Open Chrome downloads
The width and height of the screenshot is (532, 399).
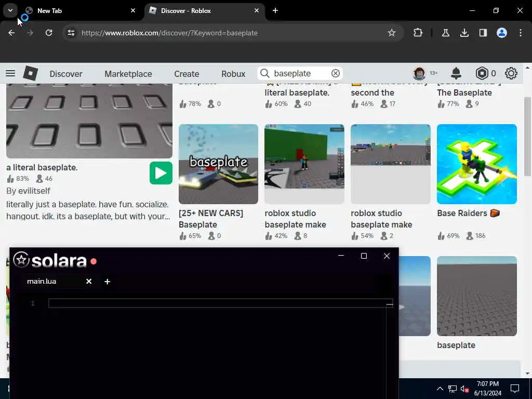[x=464, y=33]
